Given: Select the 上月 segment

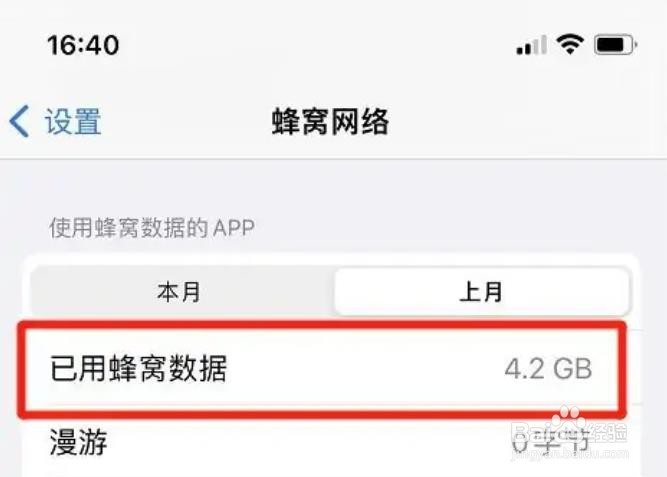Looking at the screenshot, I should point(481,292).
